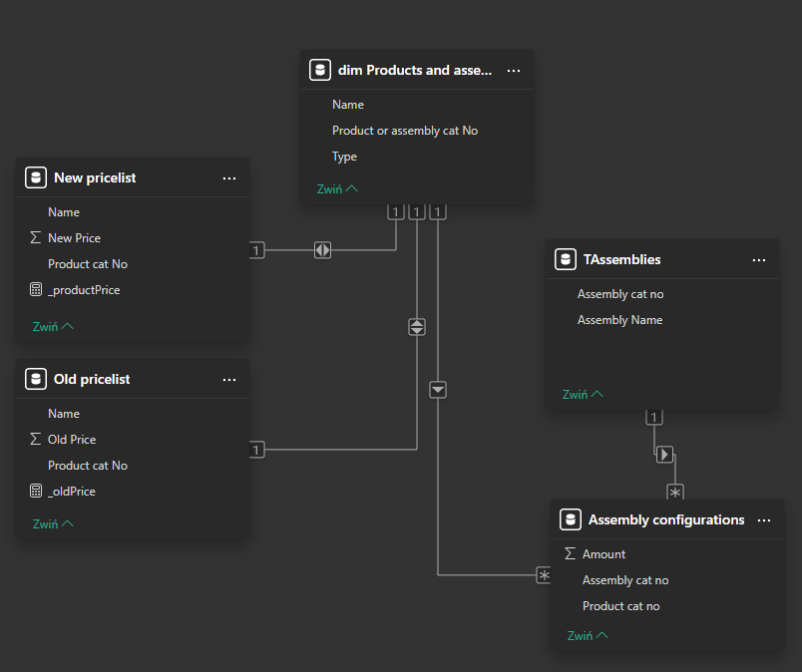Collapse the TAssemblies table with Zwiń
802x672 pixels.
583,394
